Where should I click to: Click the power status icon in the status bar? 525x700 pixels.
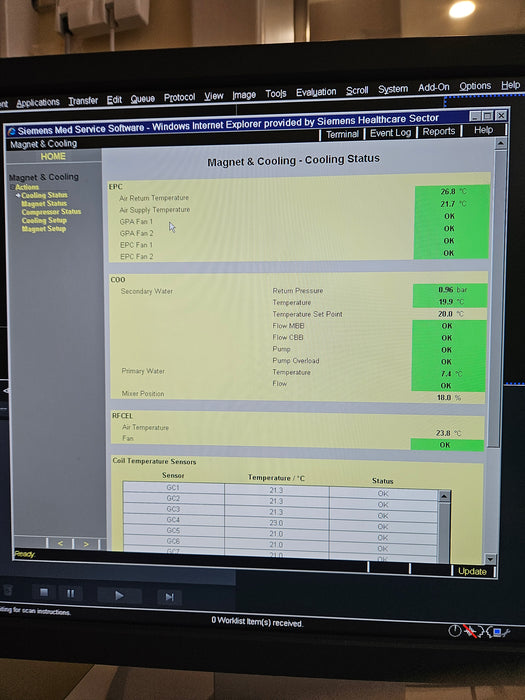(454, 630)
